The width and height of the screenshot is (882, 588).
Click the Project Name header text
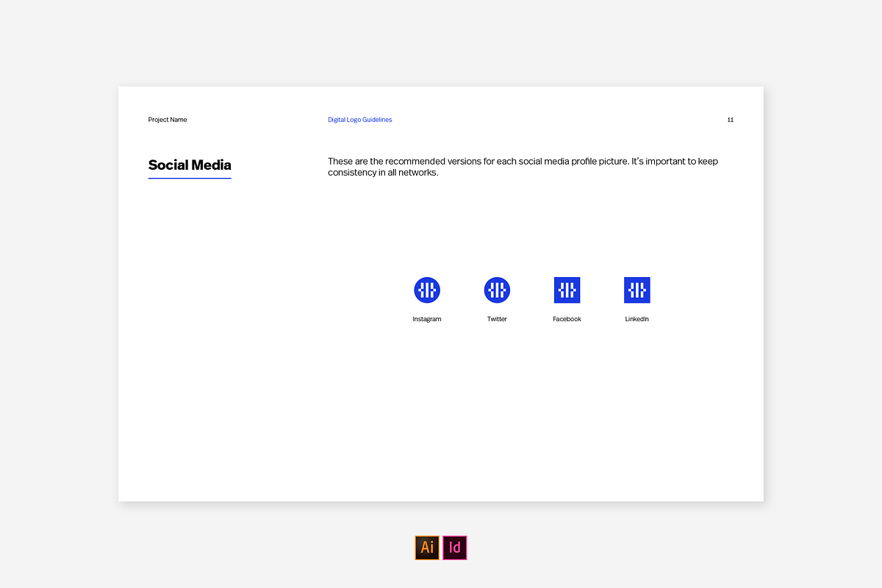tap(168, 120)
